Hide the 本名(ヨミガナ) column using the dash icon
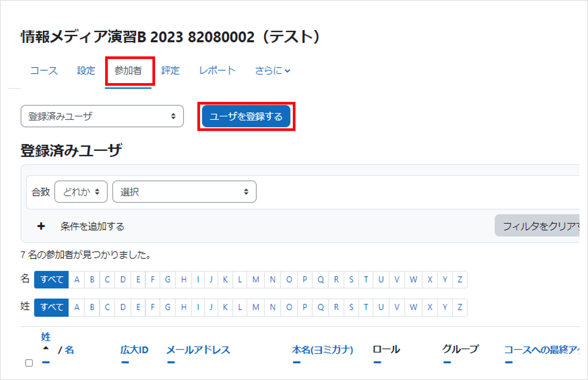The width and height of the screenshot is (588, 380). (x=297, y=362)
